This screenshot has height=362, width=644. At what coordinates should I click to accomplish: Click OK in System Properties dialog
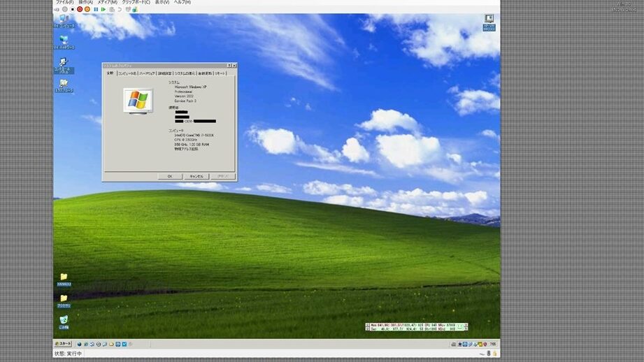[x=170, y=176]
